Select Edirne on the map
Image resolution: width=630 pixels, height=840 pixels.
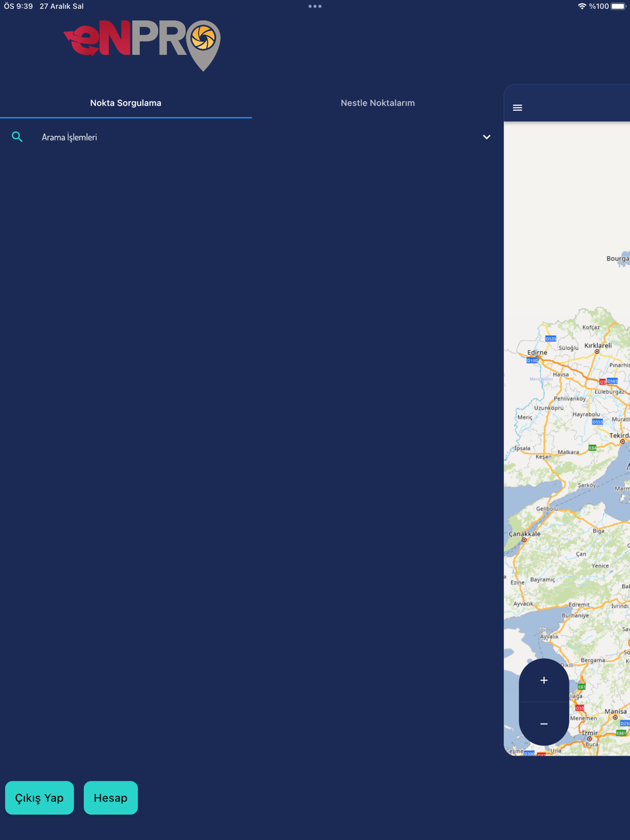[x=537, y=353]
